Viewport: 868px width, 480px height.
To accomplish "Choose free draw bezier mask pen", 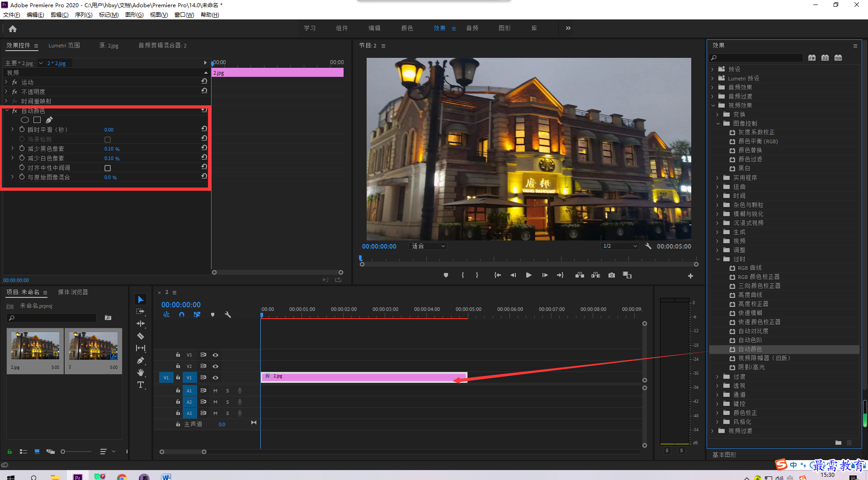I will click(x=49, y=120).
